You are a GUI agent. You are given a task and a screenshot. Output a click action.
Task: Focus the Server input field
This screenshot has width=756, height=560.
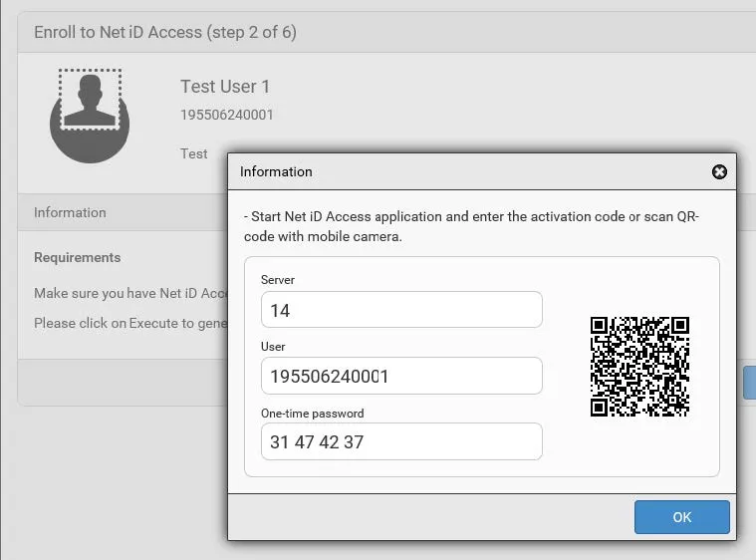[x=401, y=310]
